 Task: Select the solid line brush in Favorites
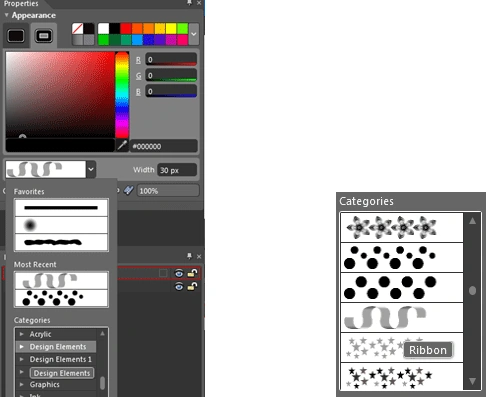pos(61,208)
